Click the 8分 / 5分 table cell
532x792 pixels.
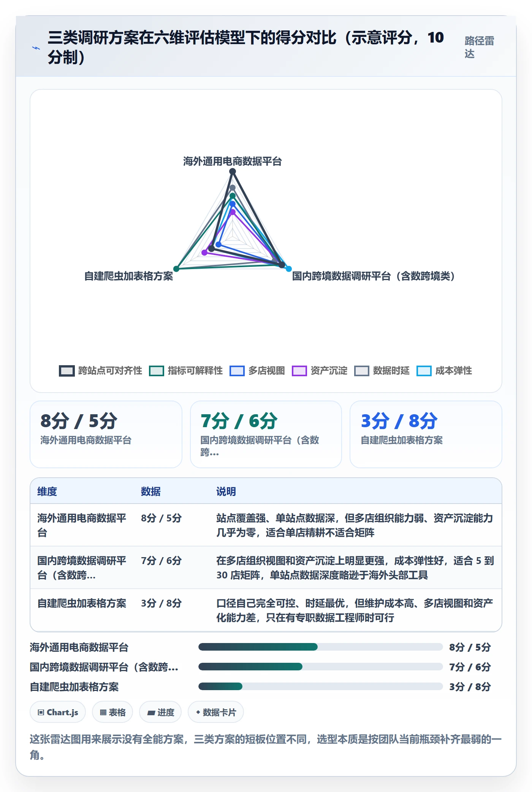[x=161, y=518]
